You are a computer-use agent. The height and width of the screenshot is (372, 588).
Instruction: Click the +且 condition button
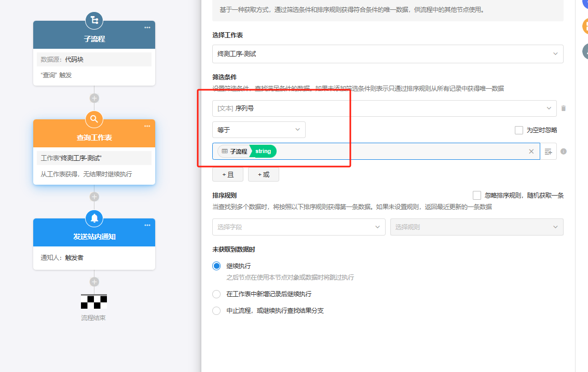pos(228,175)
